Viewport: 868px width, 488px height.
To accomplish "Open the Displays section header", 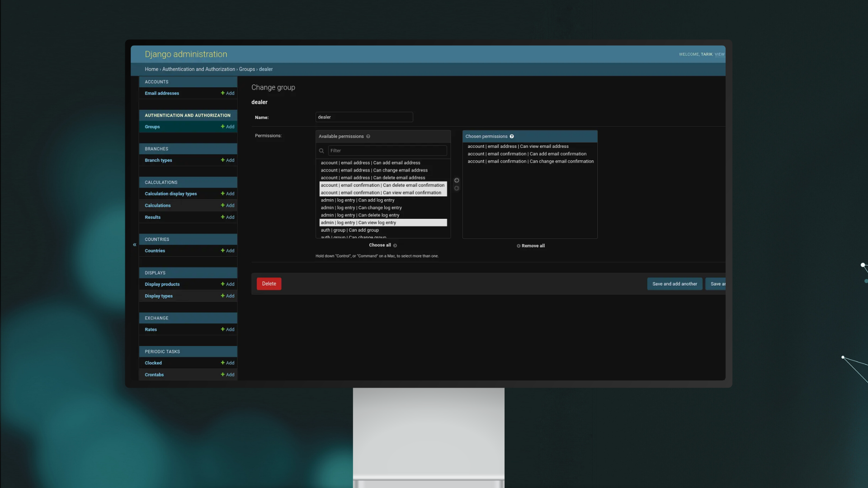I will 155,272.
